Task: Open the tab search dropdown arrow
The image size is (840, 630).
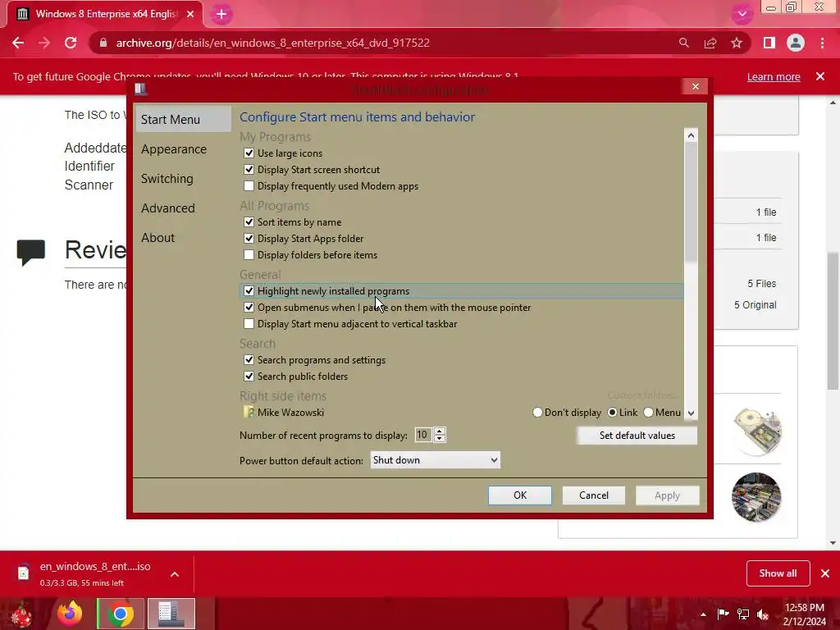Action: 742,14
